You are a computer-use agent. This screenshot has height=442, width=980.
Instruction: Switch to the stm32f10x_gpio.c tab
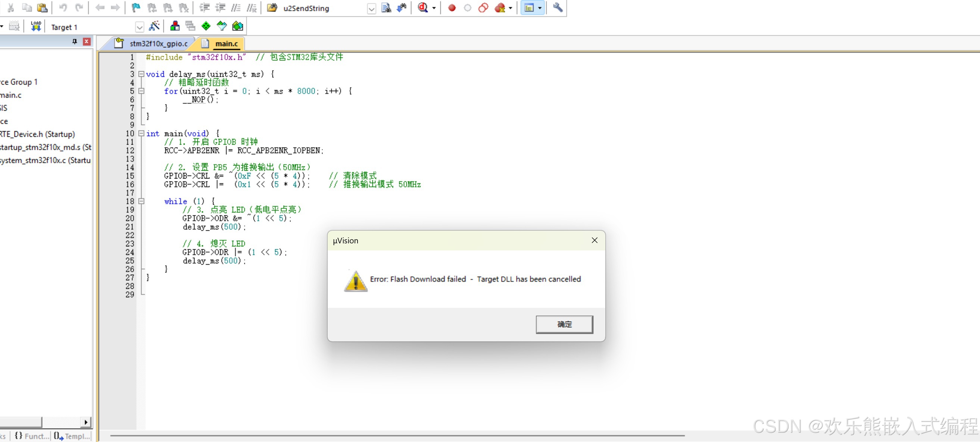click(x=158, y=44)
